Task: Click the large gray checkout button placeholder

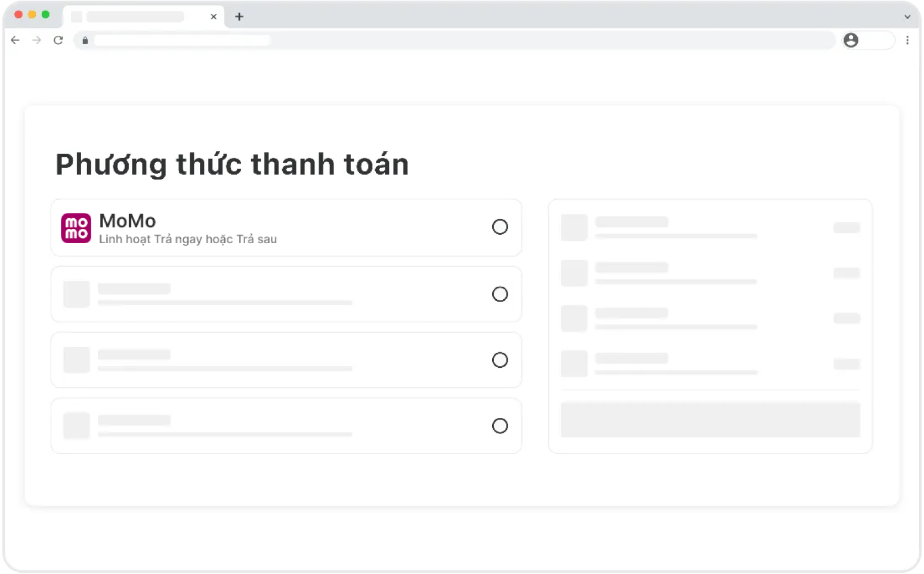Action: pyautogui.click(x=710, y=420)
